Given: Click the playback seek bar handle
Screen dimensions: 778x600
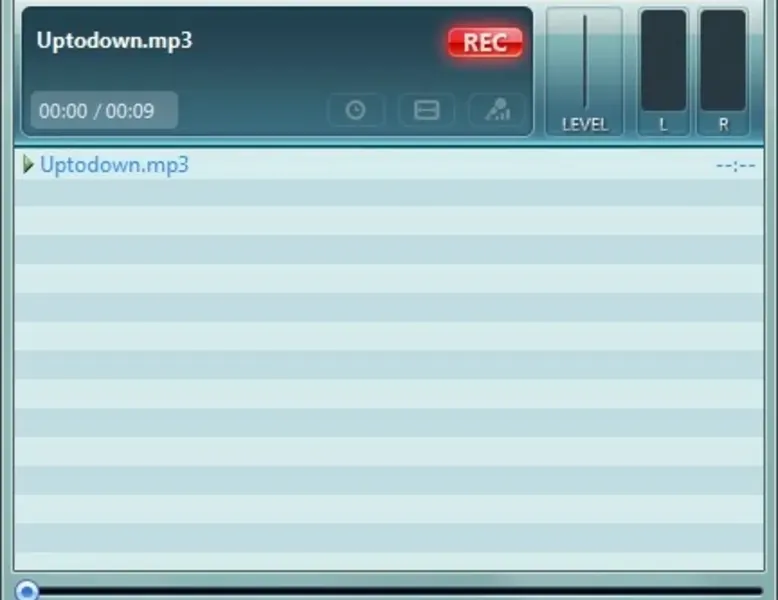Looking at the screenshot, I should coord(27,591).
